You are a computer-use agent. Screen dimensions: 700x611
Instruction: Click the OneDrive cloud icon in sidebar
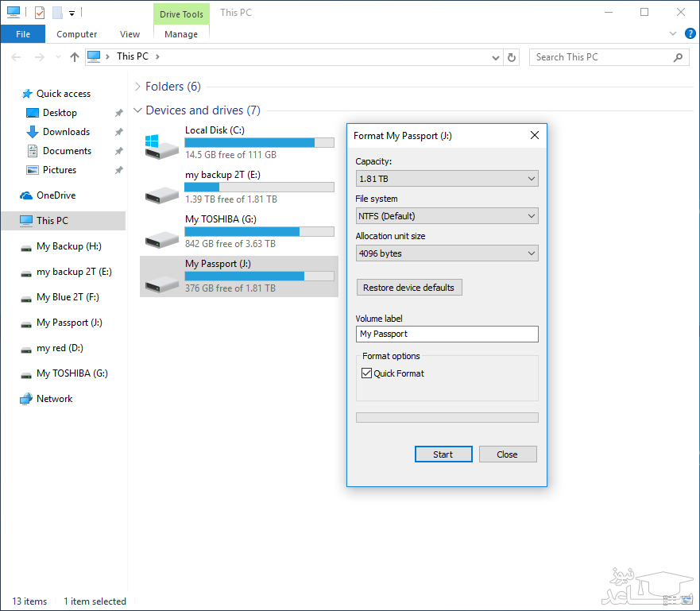[26, 195]
